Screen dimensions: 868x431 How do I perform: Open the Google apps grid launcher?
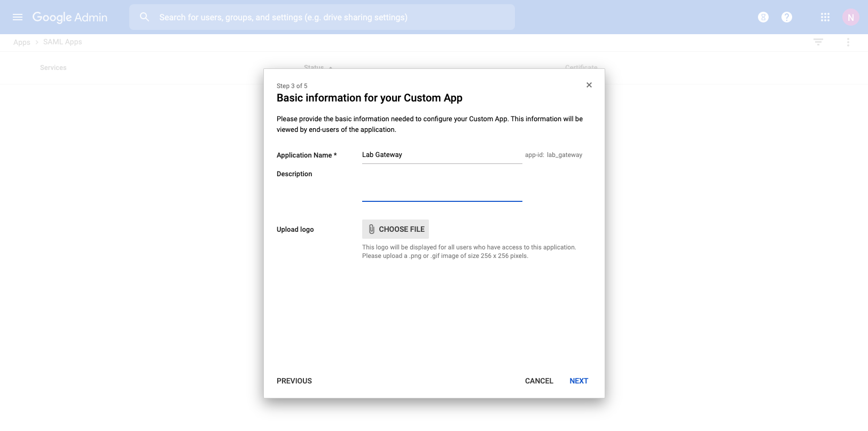point(825,17)
